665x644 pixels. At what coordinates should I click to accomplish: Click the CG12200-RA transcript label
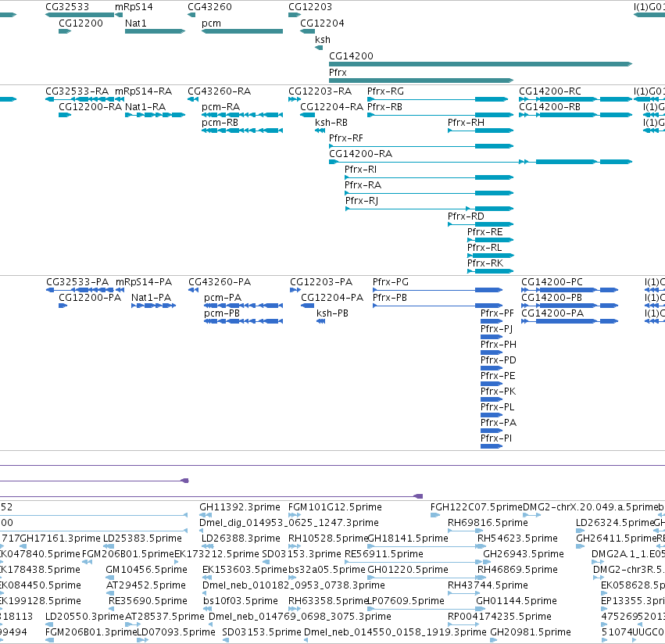(x=90, y=107)
